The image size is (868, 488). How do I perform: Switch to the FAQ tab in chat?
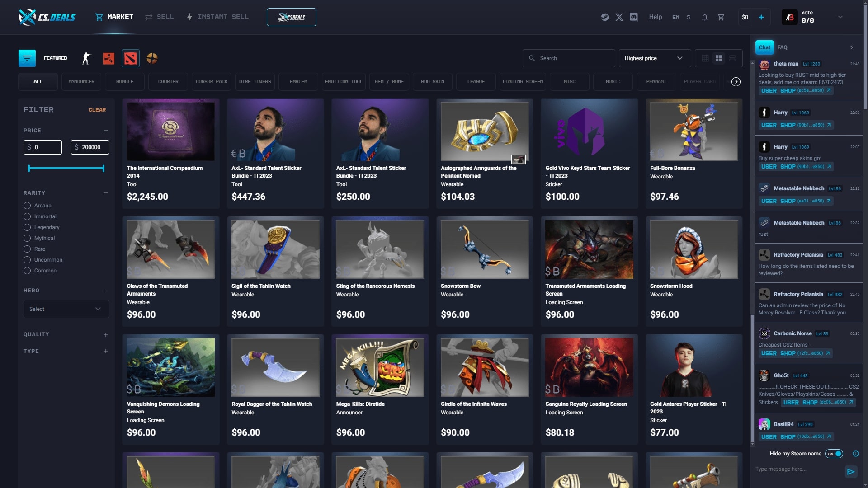point(783,47)
